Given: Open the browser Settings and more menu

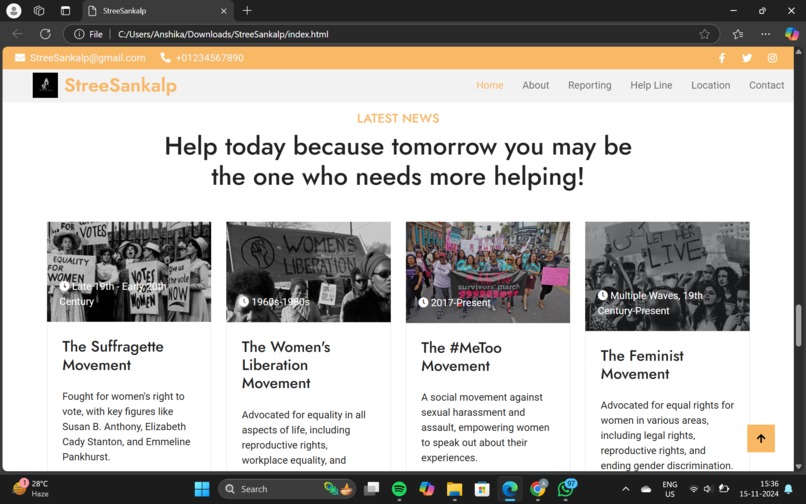Looking at the screenshot, I should click(x=765, y=34).
